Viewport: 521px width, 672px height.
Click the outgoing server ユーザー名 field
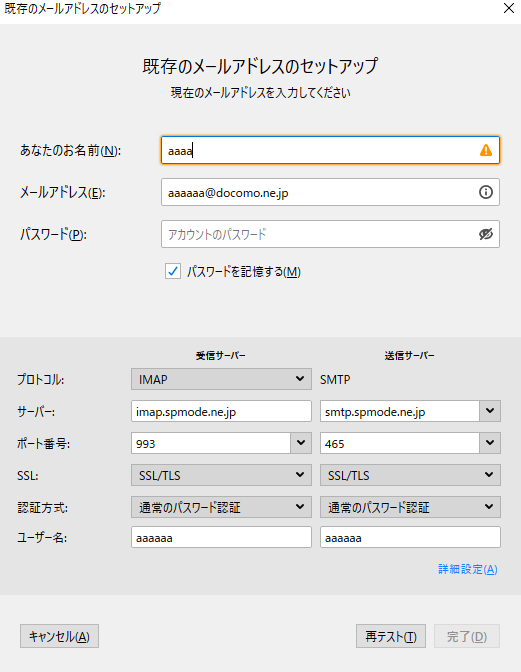pos(410,537)
